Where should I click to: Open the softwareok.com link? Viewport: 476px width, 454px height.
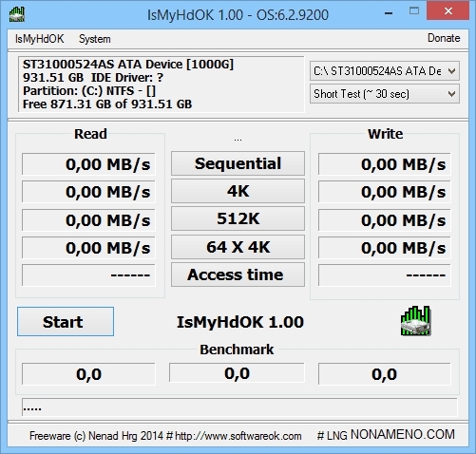point(238,436)
